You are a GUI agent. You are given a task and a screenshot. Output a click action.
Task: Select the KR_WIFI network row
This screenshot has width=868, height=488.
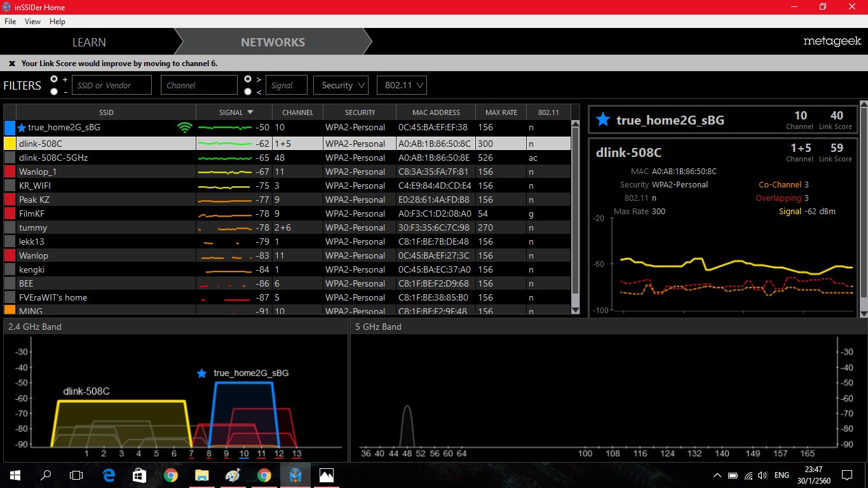287,186
